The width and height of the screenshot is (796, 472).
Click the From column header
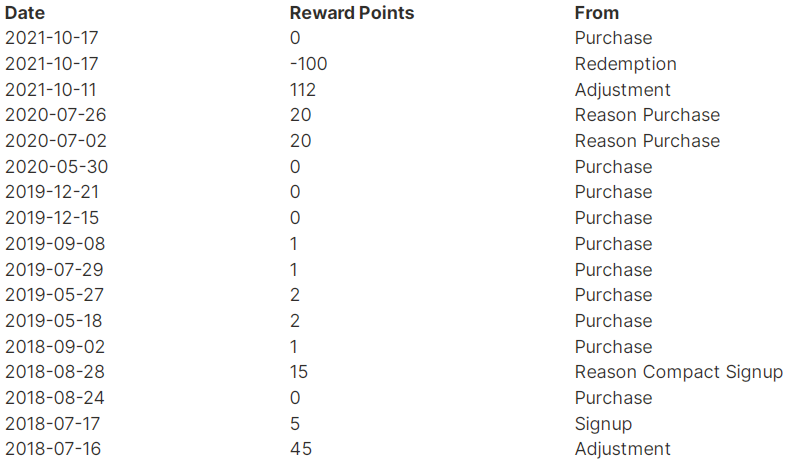click(x=596, y=13)
